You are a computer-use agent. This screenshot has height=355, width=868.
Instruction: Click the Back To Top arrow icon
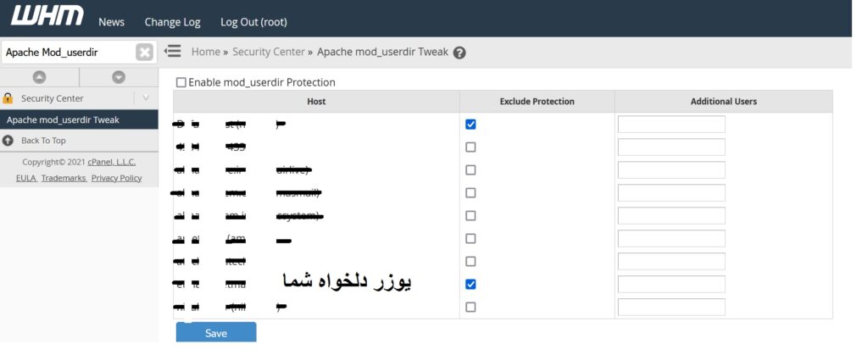click(x=8, y=141)
